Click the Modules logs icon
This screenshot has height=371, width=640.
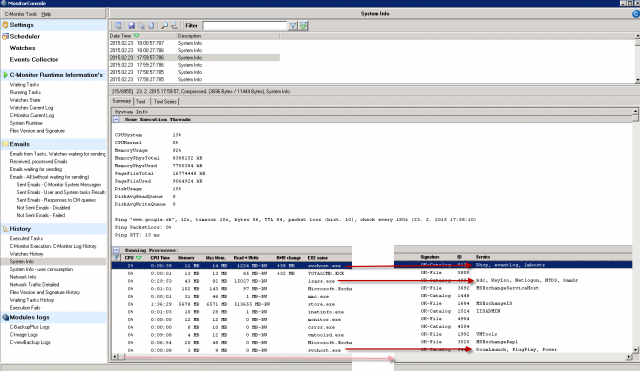tap(5, 317)
